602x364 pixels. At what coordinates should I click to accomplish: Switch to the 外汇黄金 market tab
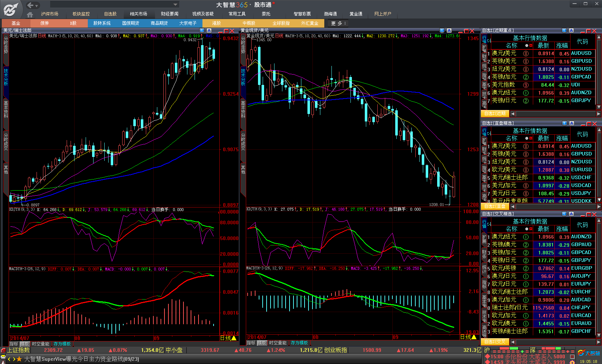(x=310, y=23)
